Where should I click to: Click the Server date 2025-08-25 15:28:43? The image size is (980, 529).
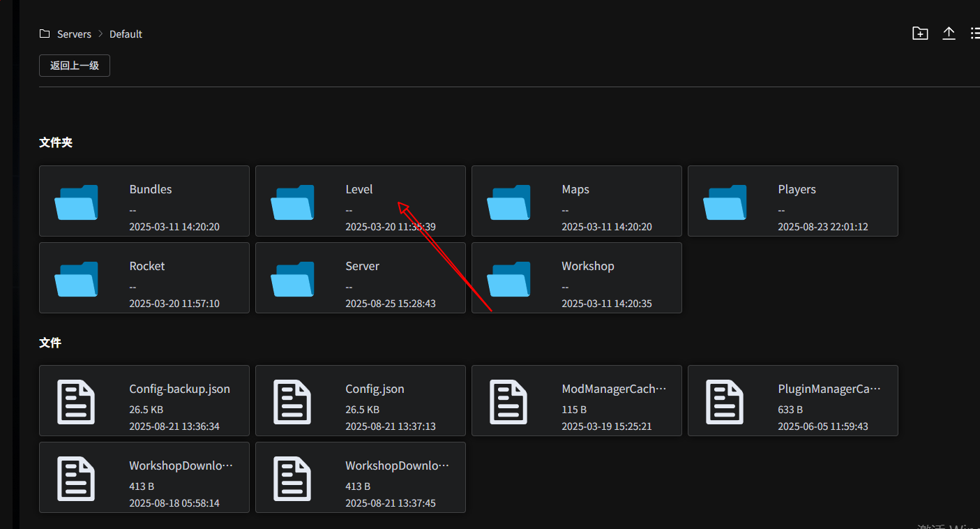point(391,304)
